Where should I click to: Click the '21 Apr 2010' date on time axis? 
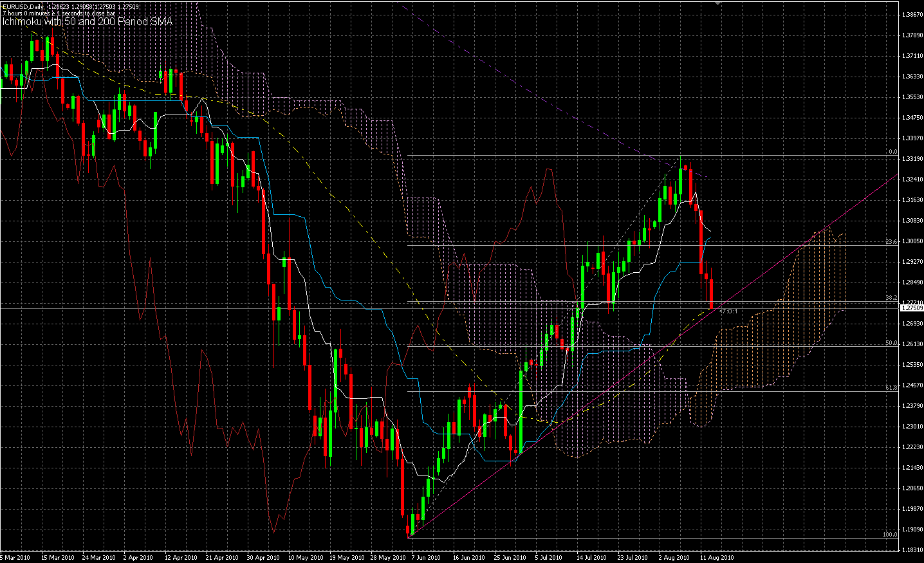tap(222, 558)
